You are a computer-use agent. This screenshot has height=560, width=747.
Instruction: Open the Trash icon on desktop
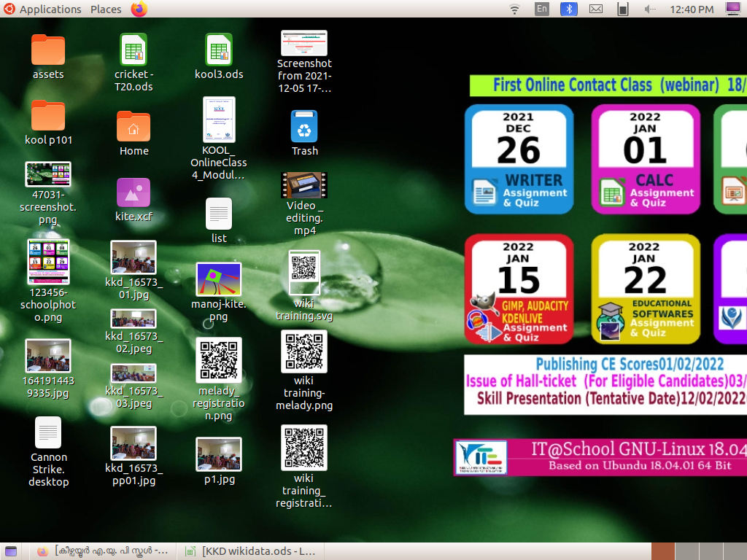(x=304, y=127)
